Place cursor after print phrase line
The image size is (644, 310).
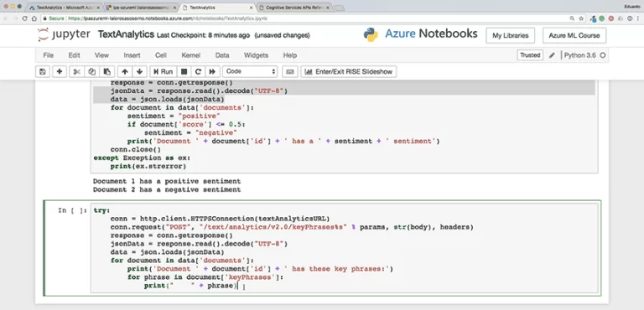tap(239, 286)
